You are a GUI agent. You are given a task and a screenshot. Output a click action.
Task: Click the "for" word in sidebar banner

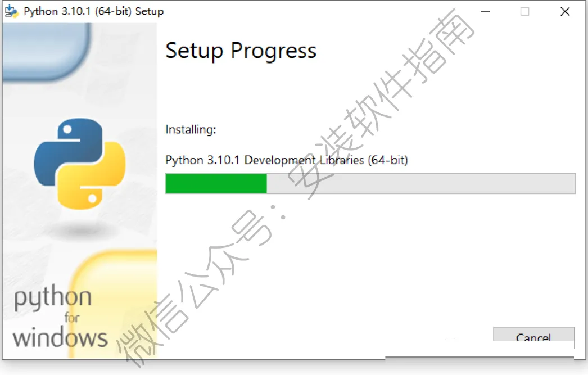tap(71, 318)
